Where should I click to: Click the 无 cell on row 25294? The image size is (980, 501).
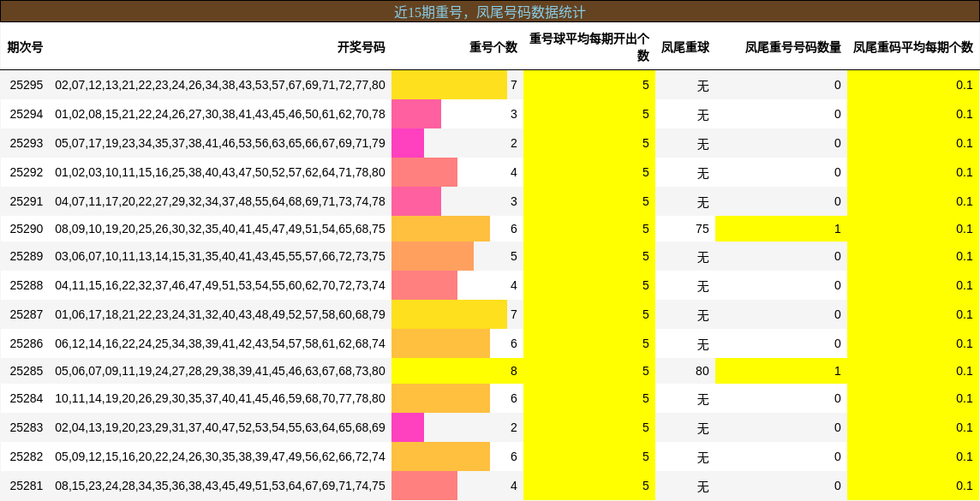point(702,114)
